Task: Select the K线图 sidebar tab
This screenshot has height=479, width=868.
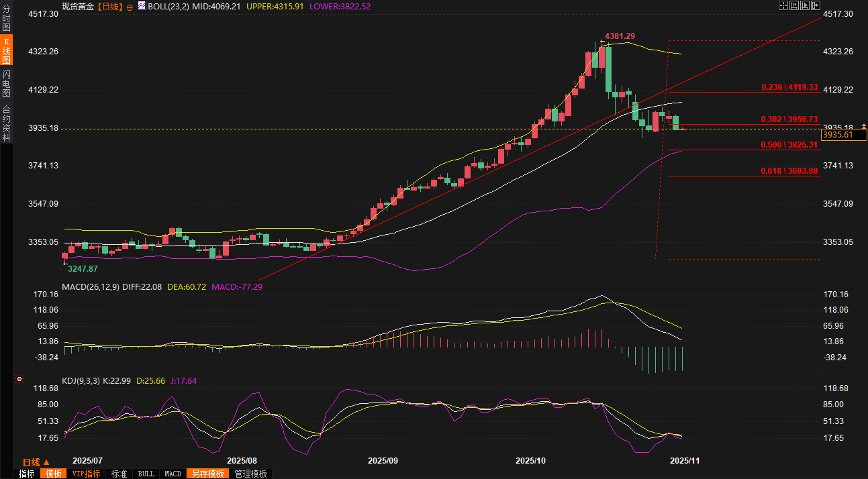Action: point(7,50)
